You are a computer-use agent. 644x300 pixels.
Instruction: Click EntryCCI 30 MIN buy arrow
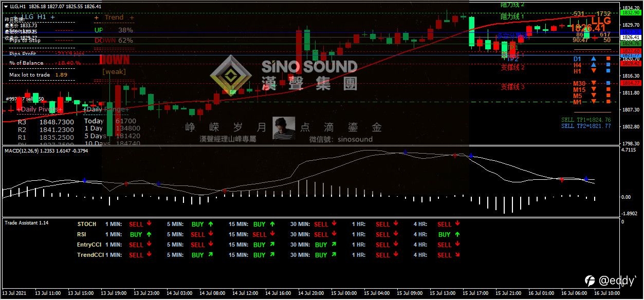pos(334,245)
